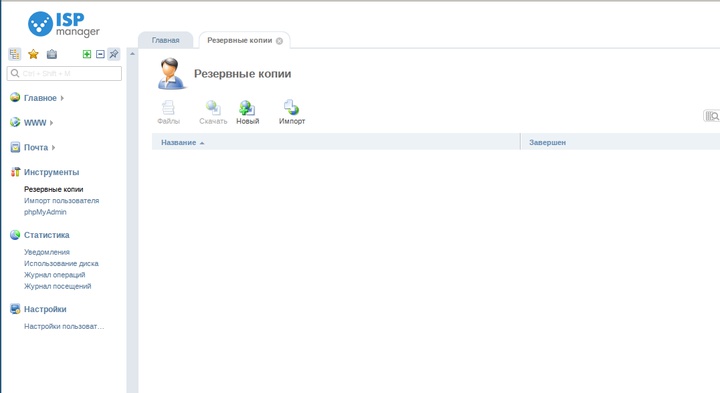This screenshot has width=720, height=393.
Task: Close the Резервные копии tab
Action: 279,41
